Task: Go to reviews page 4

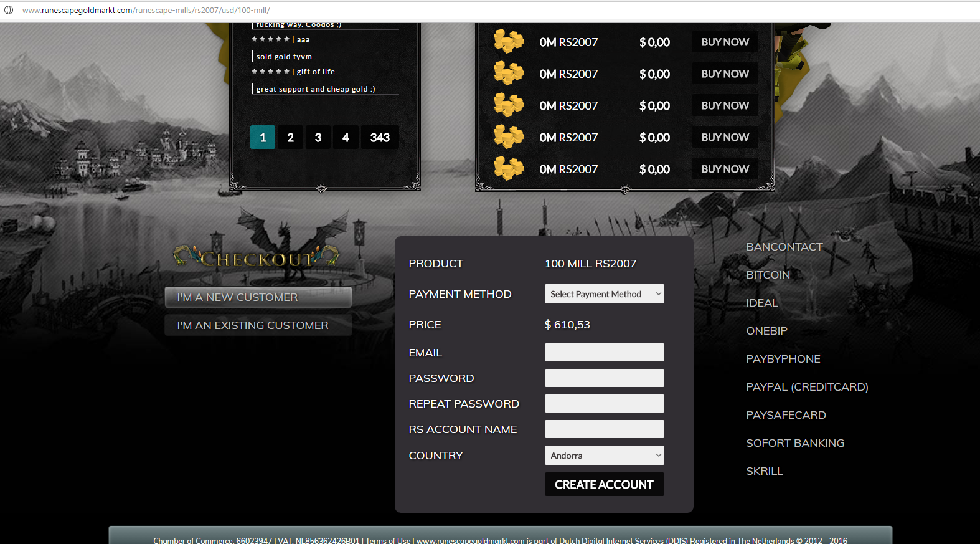Action: tap(346, 137)
